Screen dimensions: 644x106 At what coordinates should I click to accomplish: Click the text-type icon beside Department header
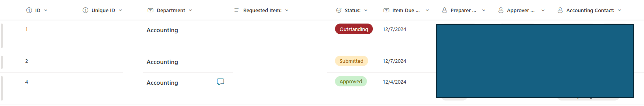(150, 10)
